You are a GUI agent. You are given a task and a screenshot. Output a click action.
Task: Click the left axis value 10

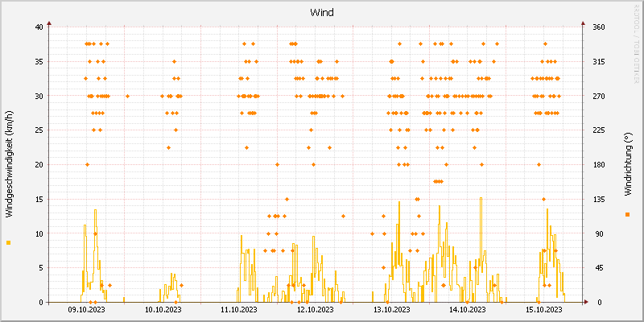39,233
